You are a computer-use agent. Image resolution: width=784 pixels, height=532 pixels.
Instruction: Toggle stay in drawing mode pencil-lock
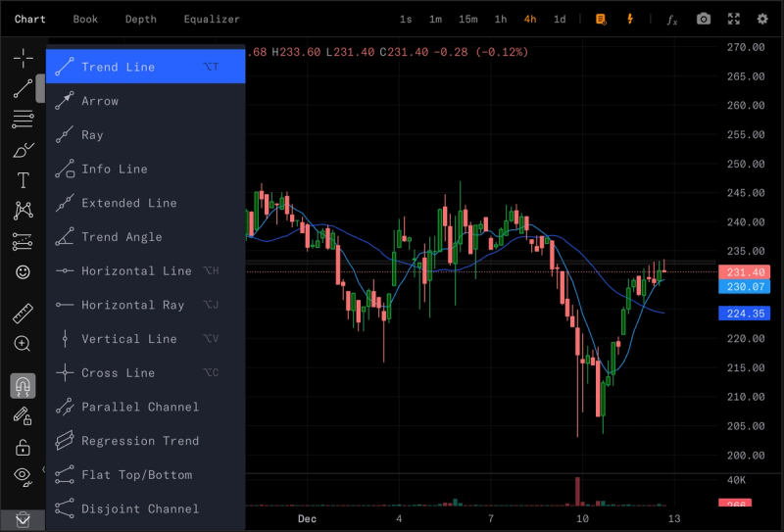[23, 416]
